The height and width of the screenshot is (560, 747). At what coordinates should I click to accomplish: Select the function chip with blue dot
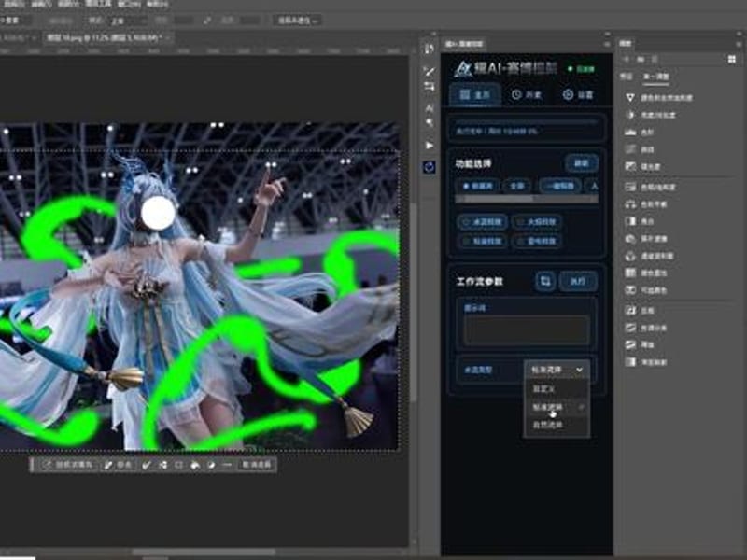pyautogui.click(x=478, y=186)
